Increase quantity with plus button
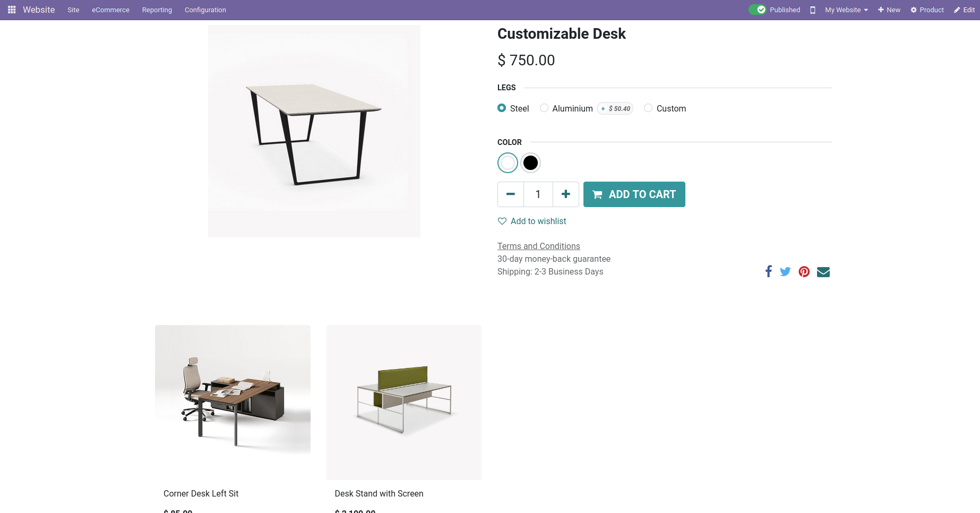 (566, 194)
